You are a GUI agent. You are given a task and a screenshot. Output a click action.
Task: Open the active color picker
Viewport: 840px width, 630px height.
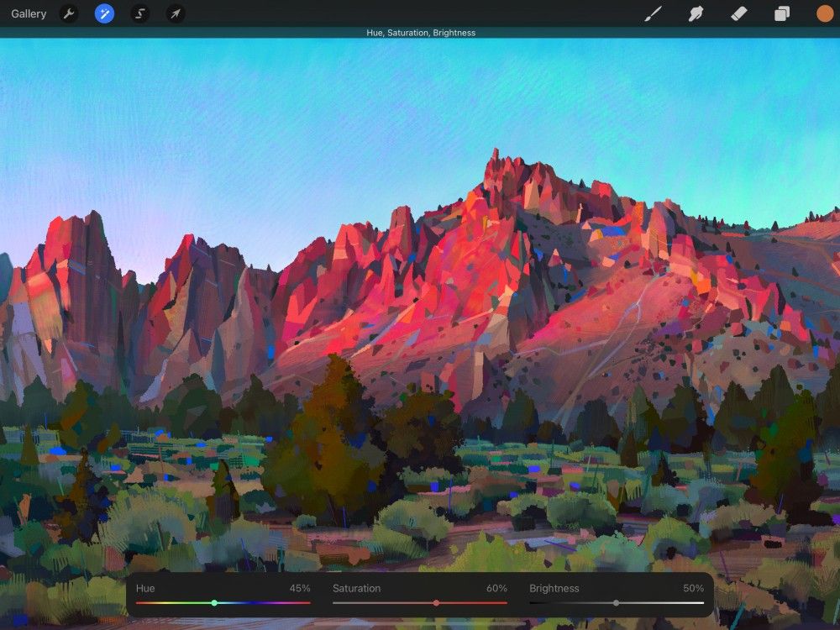point(824,13)
